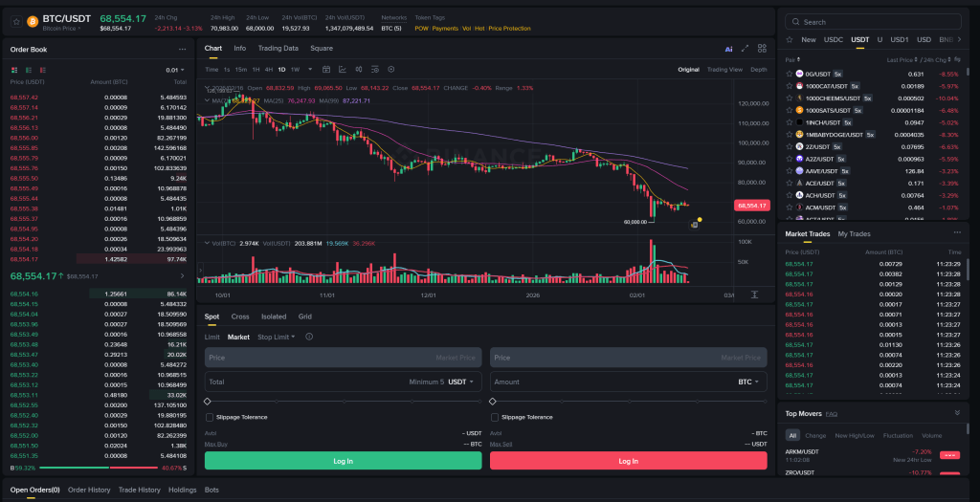Favorite the AAVE/USDT pair star
This screenshot has width=980, height=502.
point(790,171)
